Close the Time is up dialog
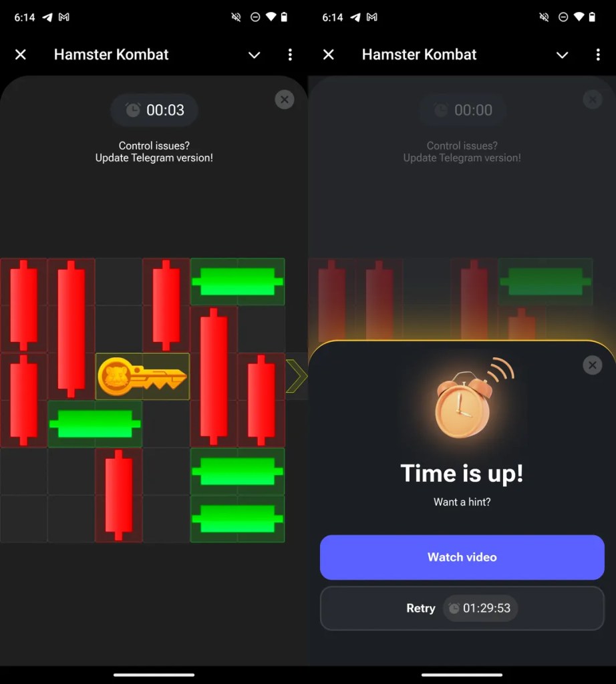This screenshot has width=616, height=684. [x=593, y=365]
